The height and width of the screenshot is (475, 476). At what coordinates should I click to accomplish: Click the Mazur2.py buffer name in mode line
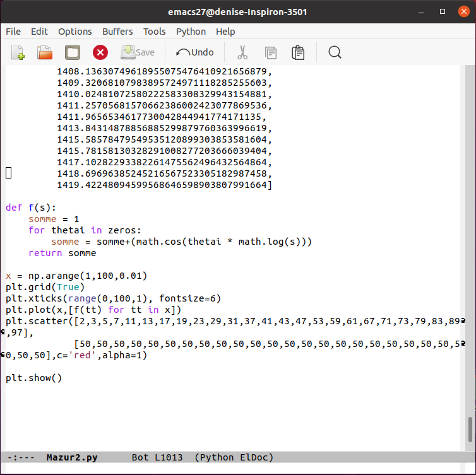[71, 457]
